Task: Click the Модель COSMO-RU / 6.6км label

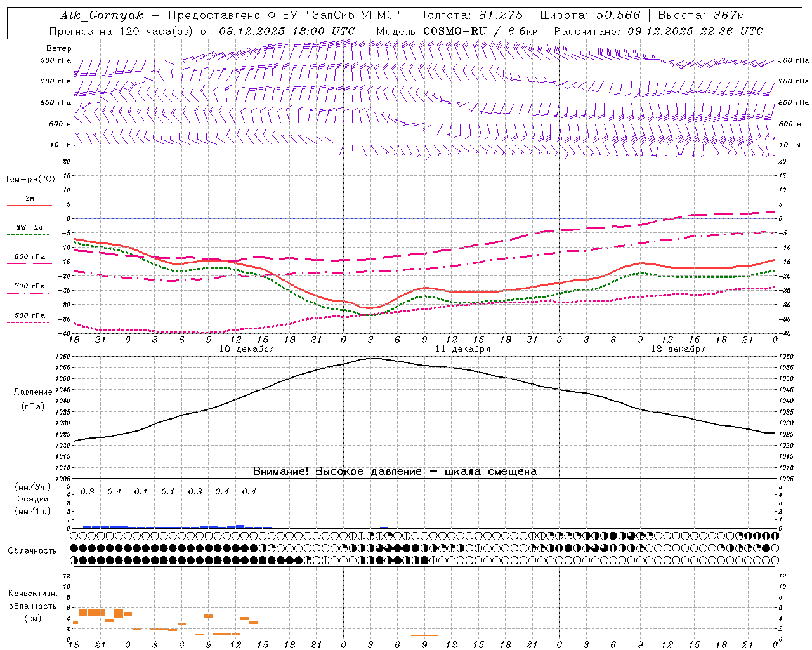Action: click(457, 31)
